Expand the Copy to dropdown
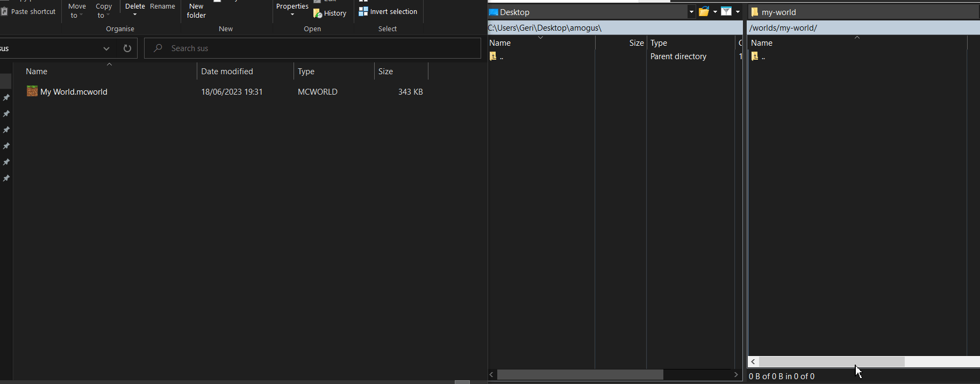The width and height of the screenshot is (980, 384). click(103, 11)
